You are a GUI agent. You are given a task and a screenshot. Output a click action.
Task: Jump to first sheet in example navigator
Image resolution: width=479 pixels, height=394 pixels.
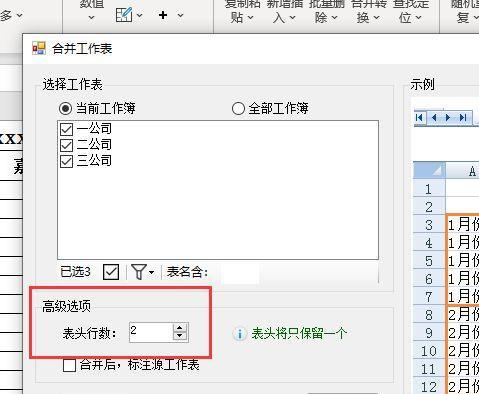click(420, 118)
